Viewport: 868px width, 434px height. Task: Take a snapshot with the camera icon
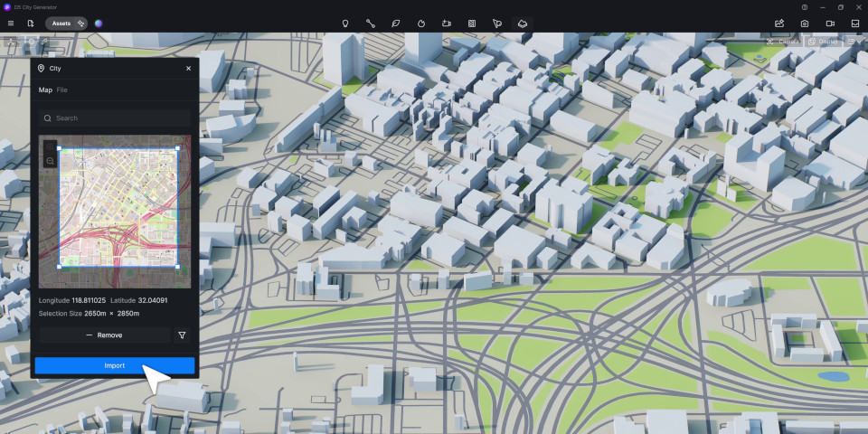[805, 24]
